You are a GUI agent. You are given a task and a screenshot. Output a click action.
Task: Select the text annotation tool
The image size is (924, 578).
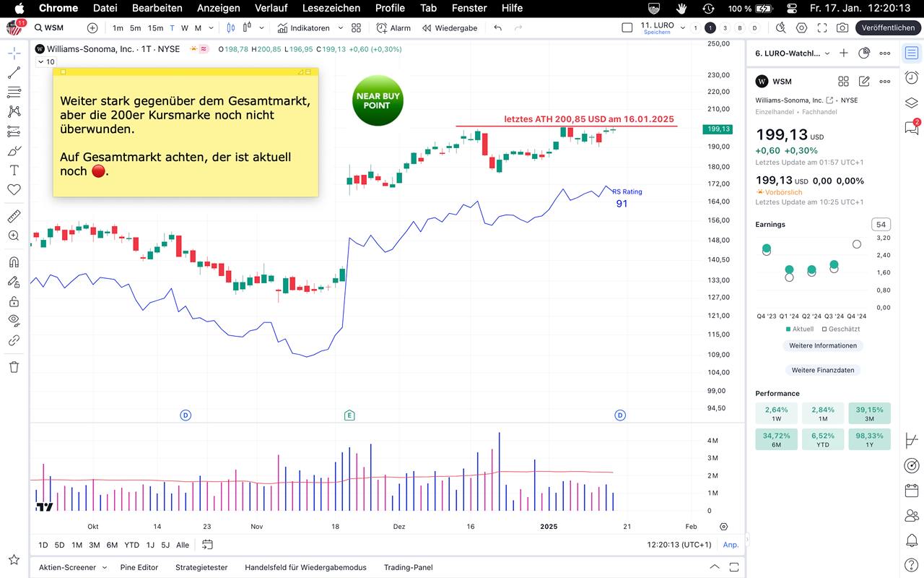point(14,171)
